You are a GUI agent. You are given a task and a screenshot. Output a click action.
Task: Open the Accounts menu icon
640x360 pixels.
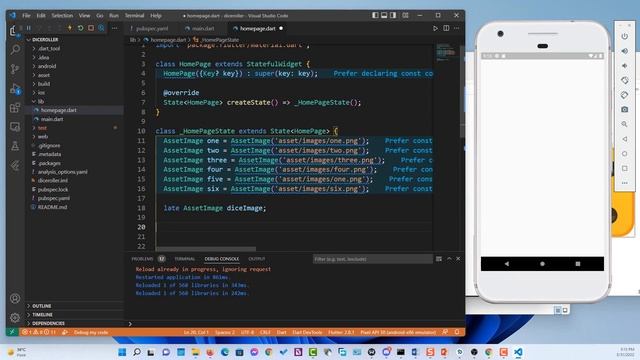click(x=15, y=298)
